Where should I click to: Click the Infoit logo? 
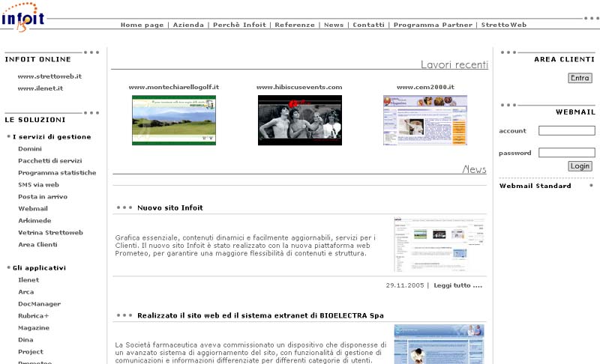point(23,16)
